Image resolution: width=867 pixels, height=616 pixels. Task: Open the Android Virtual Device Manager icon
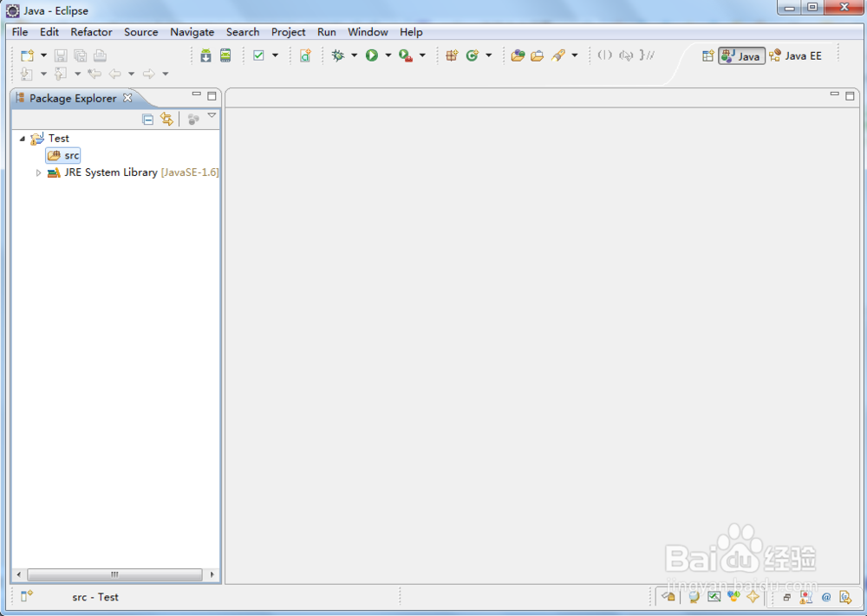click(x=225, y=55)
